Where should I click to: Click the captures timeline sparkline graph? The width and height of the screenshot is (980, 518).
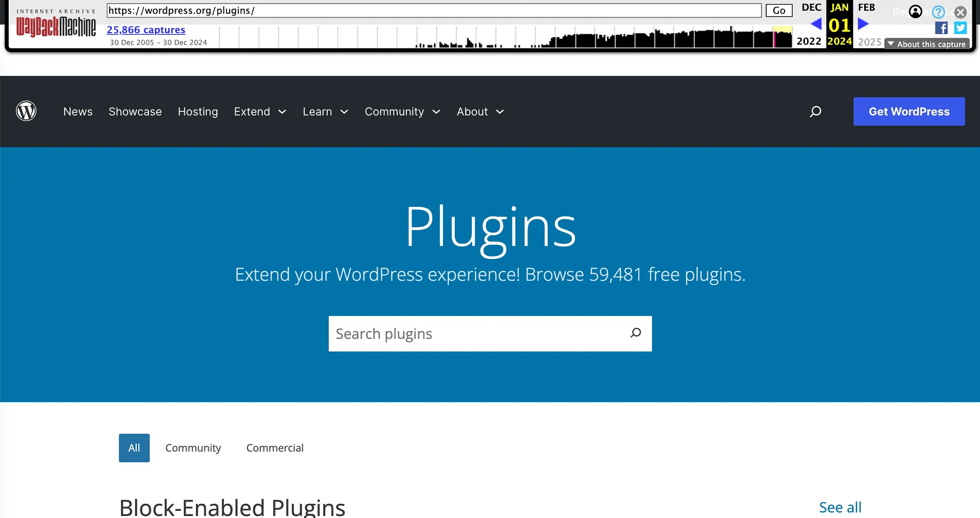click(x=505, y=37)
